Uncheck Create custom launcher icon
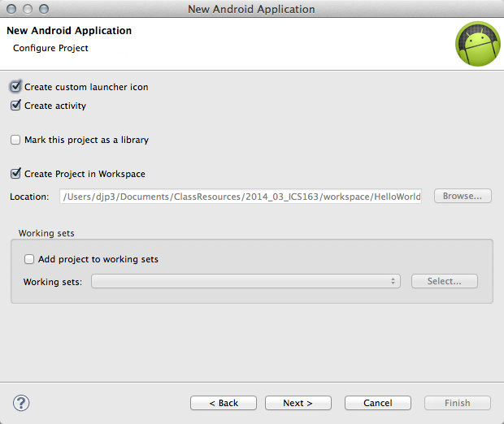The width and height of the screenshot is (504, 424). (x=15, y=87)
